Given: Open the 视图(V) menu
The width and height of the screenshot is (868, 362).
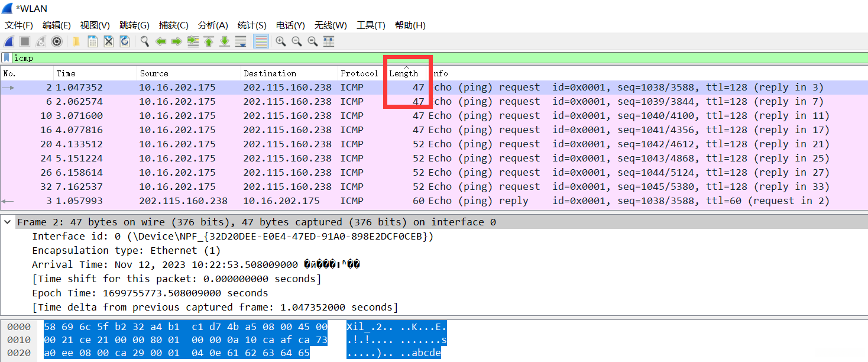Looking at the screenshot, I should point(95,25).
